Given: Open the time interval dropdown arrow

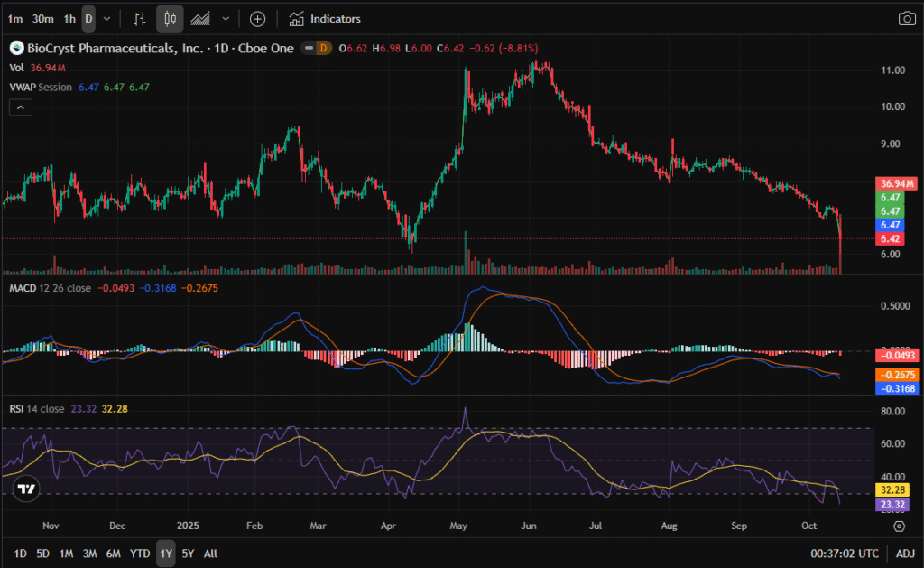Looking at the screenshot, I should tap(107, 18).
